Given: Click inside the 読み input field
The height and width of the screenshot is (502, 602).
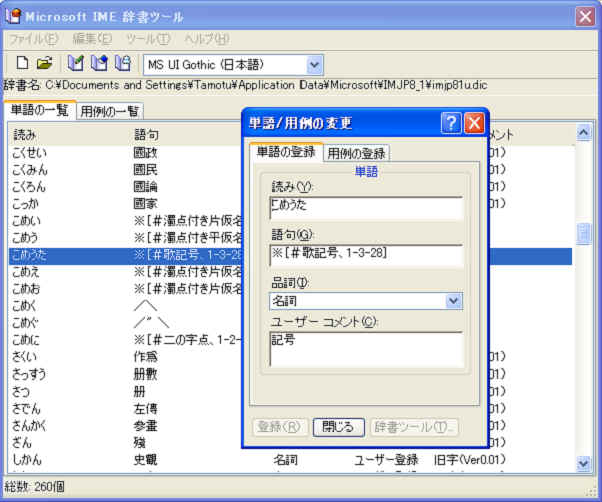Looking at the screenshot, I should 365,207.
